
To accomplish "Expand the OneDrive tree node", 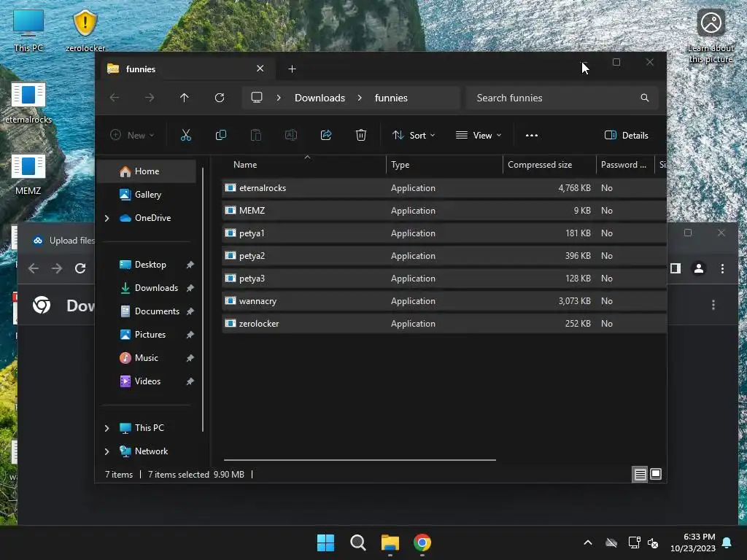I will pyautogui.click(x=107, y=218).
